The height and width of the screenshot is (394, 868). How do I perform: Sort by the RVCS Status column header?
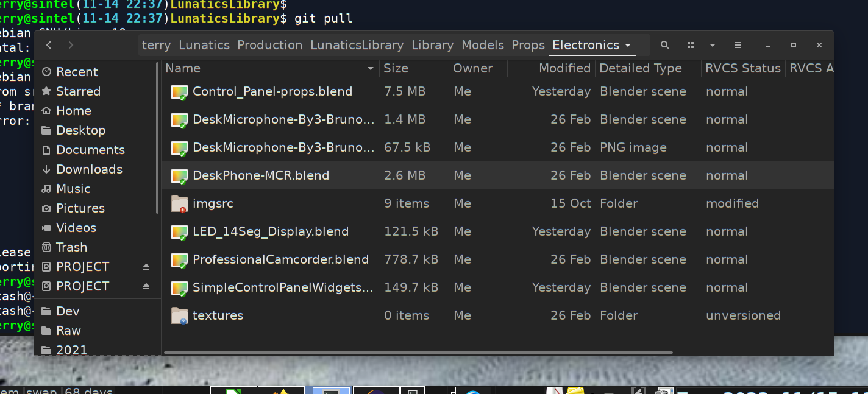point(742,68)
